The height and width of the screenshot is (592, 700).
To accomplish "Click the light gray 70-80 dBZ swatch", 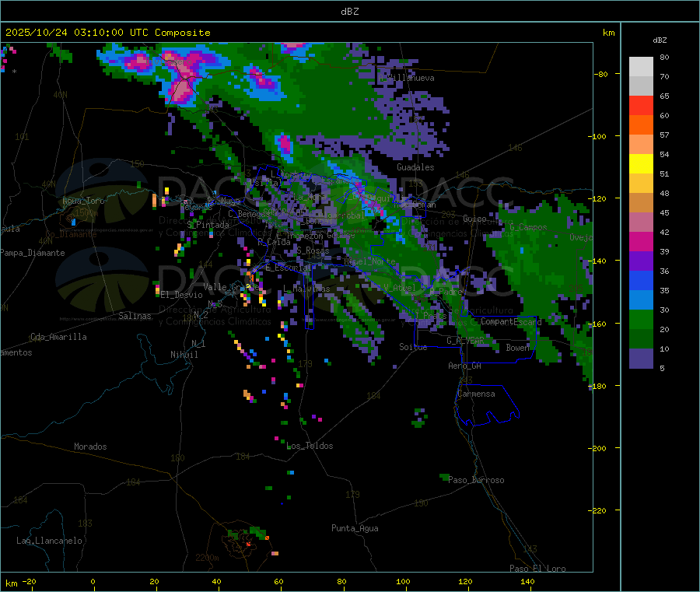I will click(641, 67).
